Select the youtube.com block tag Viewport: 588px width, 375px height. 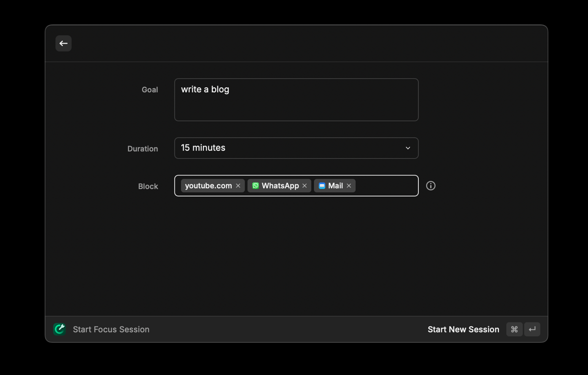tap(208, 186)
